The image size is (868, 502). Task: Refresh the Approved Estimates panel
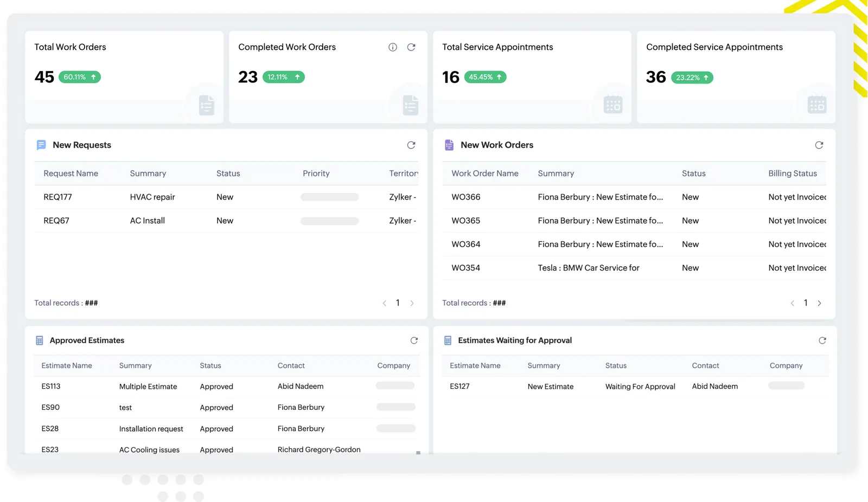point(414,340)
